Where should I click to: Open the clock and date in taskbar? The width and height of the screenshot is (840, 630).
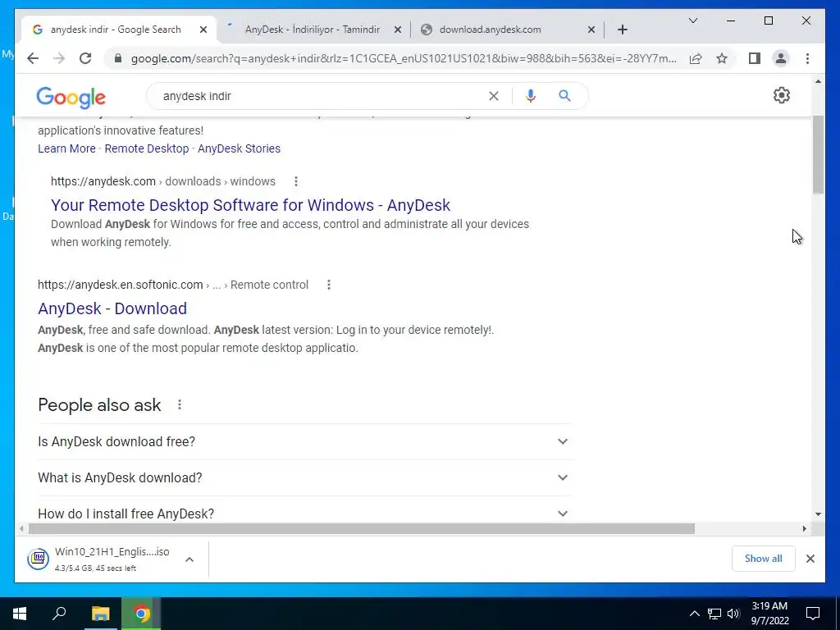click(x=769, y=614)
